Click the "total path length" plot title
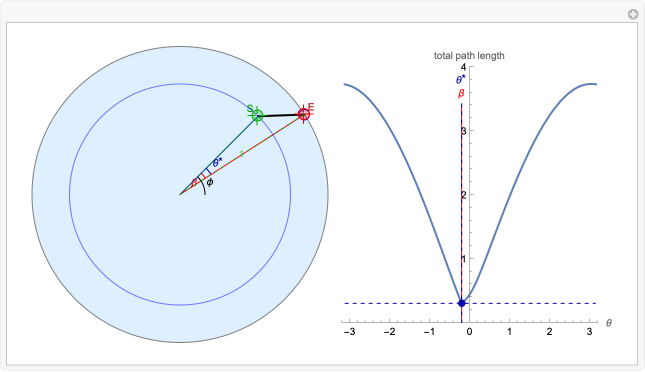This screenshot has width=645, height=372. [x=469, y=56]
